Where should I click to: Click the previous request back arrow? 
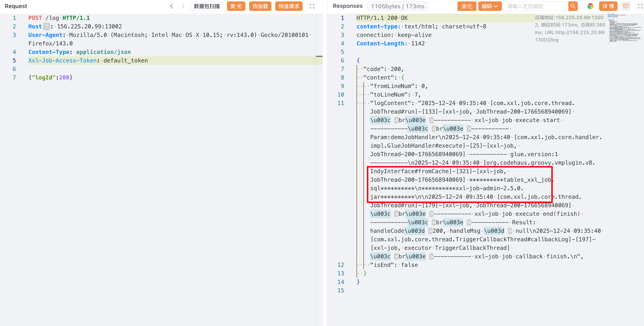click(x=171, y=6)
